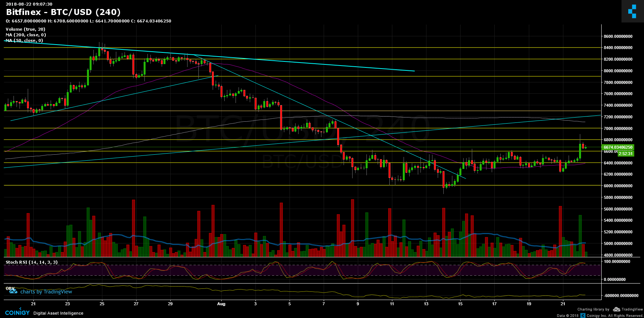Click the small Coinigy icon in copyright line
The height and width of the screenshot is (318, 644).
583,315
